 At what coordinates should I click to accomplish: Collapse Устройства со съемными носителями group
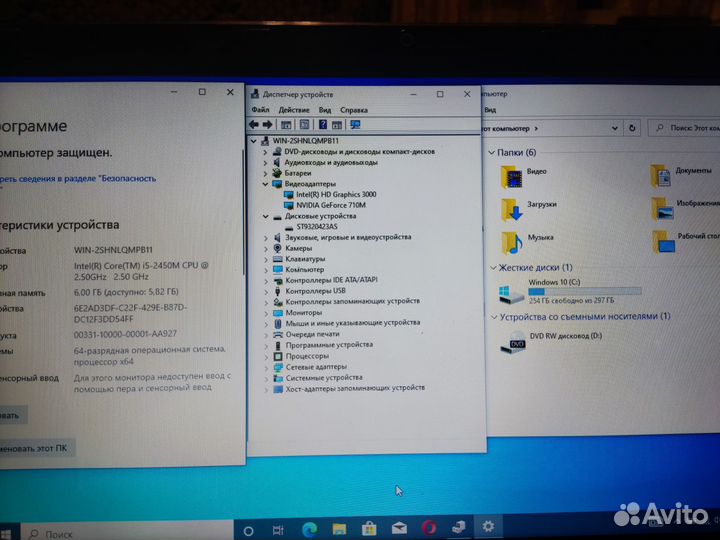tap(494, 317)
